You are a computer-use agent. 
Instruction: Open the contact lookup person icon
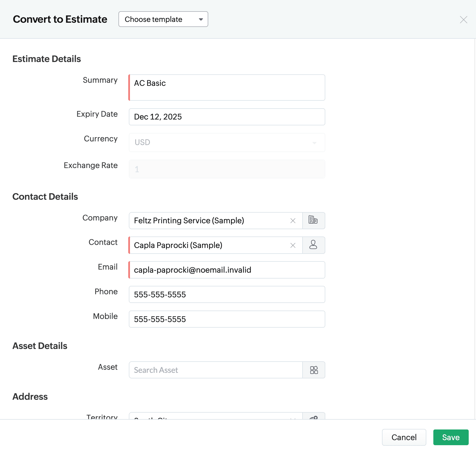pos(313,245)
